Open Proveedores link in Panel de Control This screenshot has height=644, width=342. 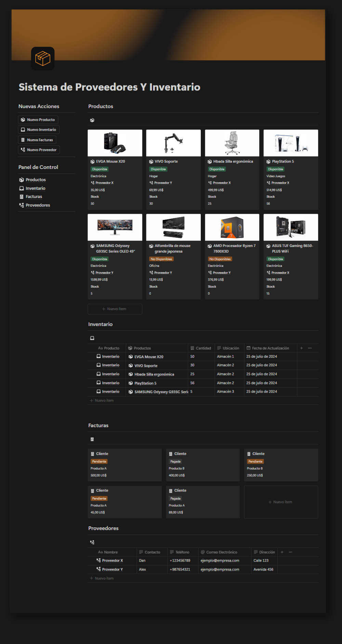(38, 205)
